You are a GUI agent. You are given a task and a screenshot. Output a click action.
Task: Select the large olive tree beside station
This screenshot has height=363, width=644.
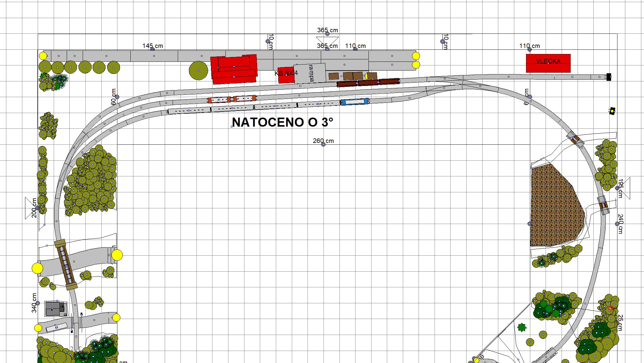[x=198, y=71]
